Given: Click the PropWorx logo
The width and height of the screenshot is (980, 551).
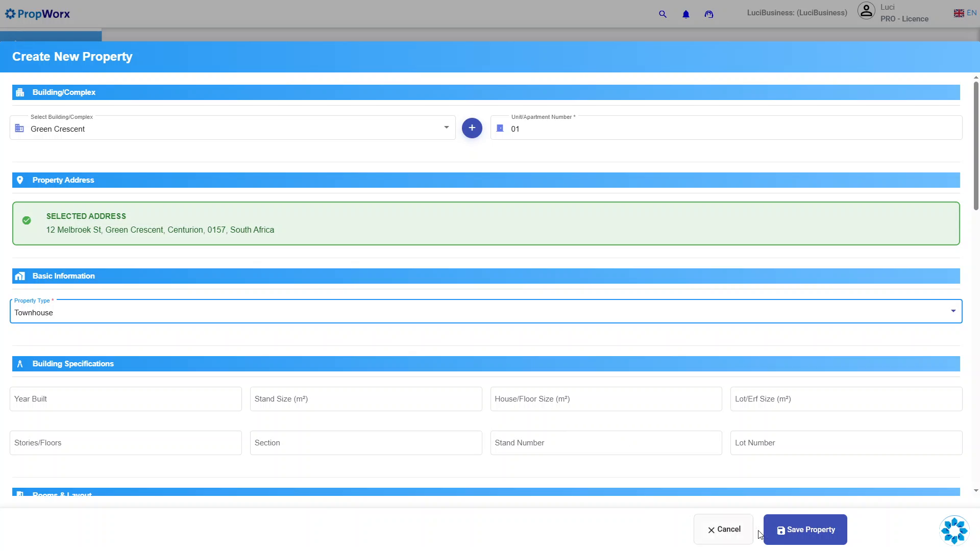Looking at the screenshot, I should 37,14.
